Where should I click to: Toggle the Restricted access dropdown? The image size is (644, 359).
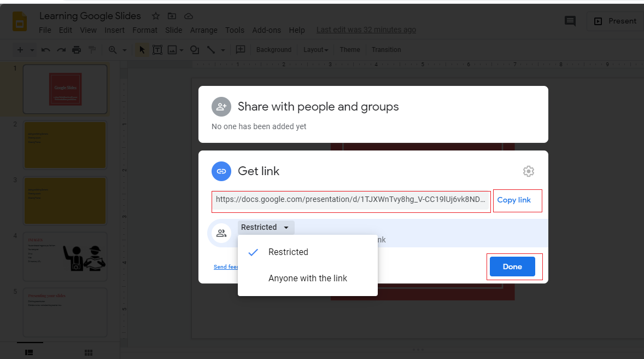pos(266,228)
